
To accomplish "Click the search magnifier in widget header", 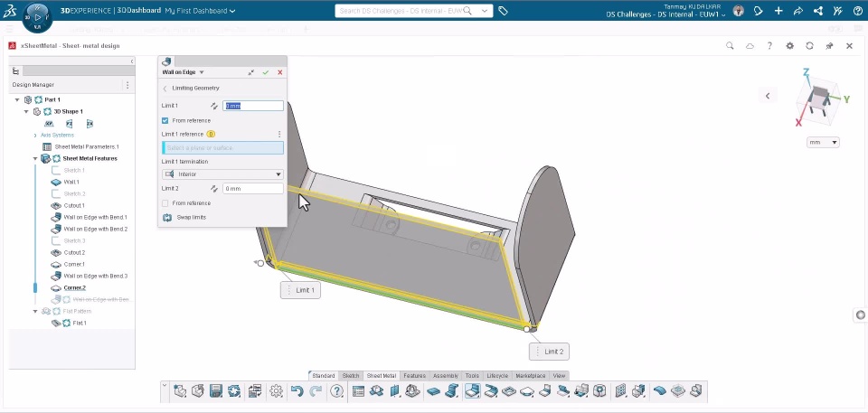I will (x=730, y=46).
